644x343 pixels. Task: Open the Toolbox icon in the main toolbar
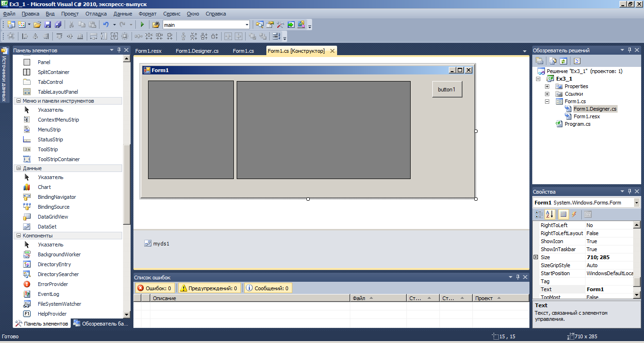click(280, 24)
